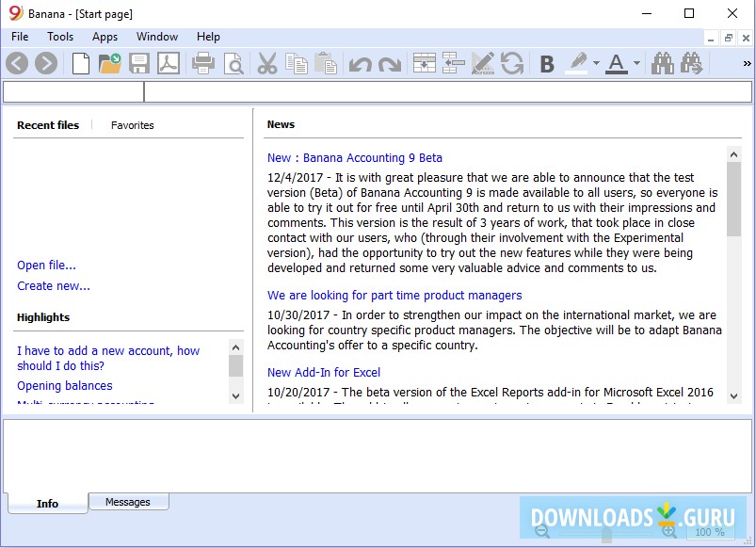Screen dimensions: 756x548
Task: Click the Create new... link
Action: (x=54, y=286)
